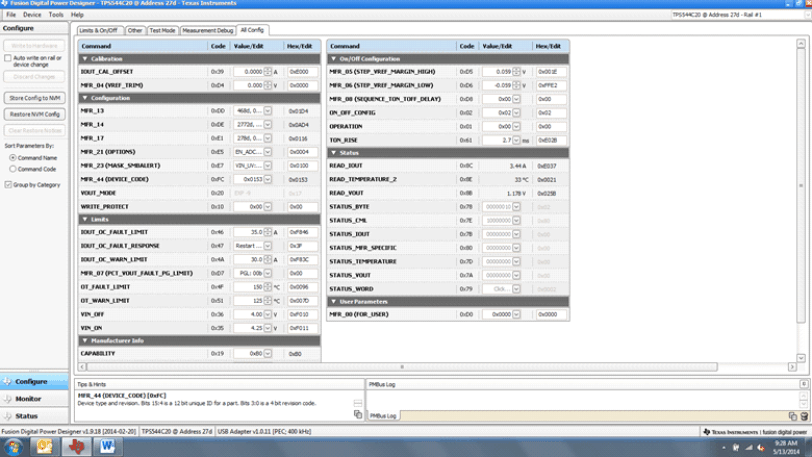The image size is (812, 457).
Task: Select the All Config tab
Action: click(x=252, y=30)
